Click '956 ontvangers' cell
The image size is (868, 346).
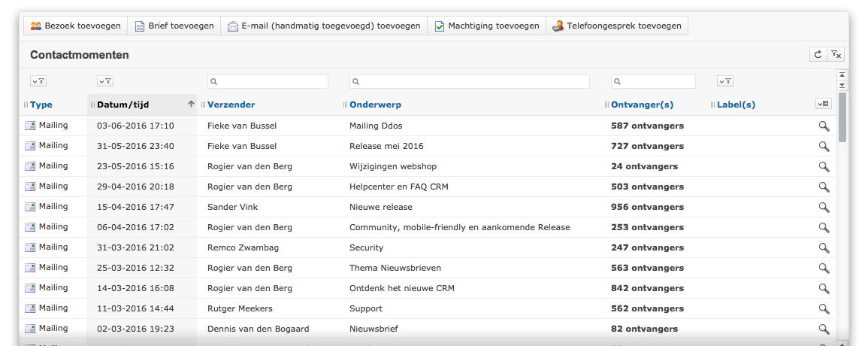pos(647,207)
